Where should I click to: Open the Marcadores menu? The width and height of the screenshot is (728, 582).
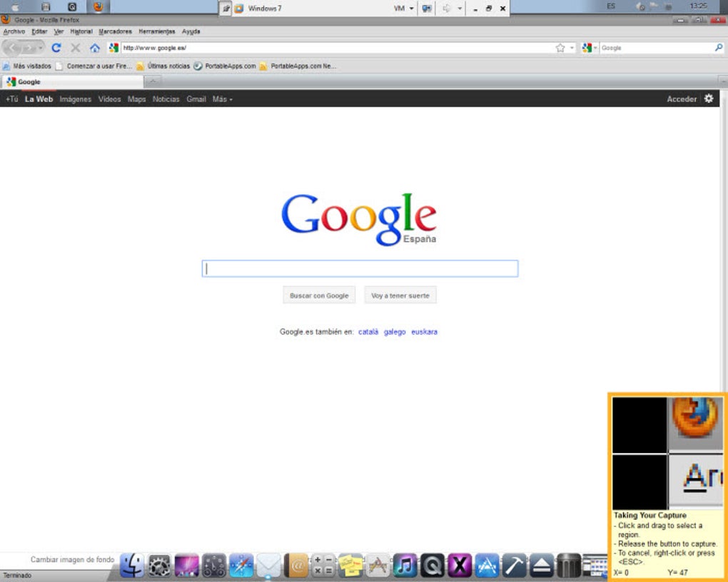click(x=115, y=31)
